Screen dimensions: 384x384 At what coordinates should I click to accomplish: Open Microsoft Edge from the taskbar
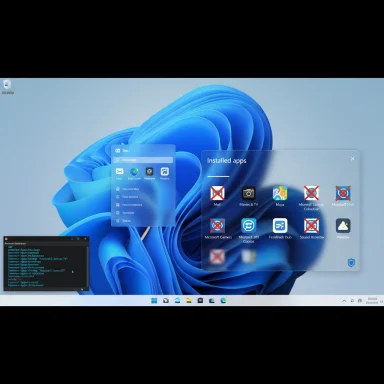click(x=223, y=301)
